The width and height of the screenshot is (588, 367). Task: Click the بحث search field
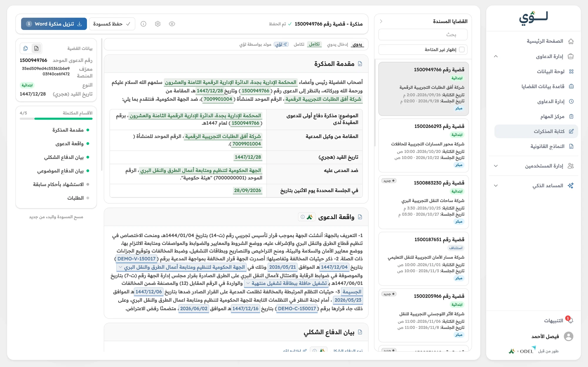(x=423, y=34)
